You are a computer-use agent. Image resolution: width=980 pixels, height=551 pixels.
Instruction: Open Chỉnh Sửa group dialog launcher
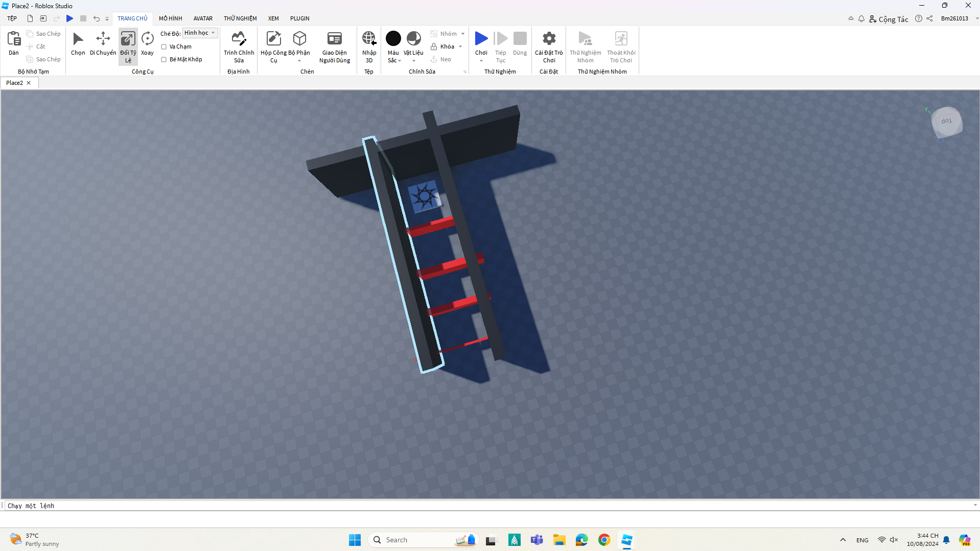pos(465,72)
